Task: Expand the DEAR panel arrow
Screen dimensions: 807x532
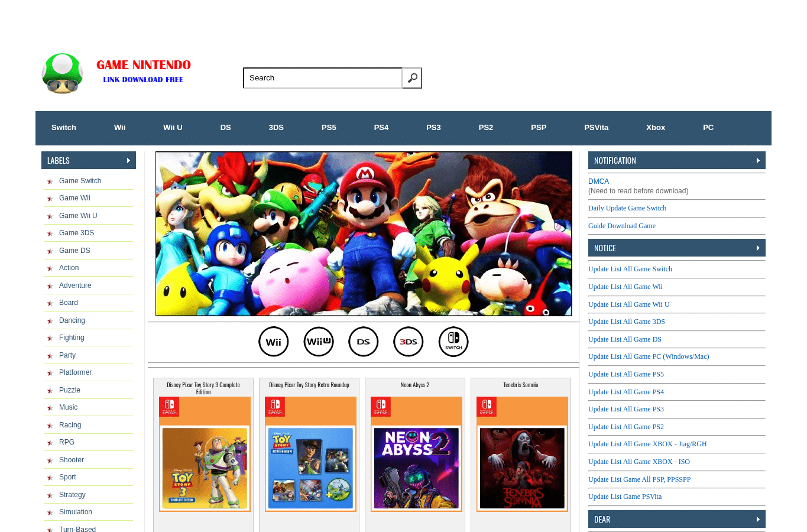Action: click(758, 519)
